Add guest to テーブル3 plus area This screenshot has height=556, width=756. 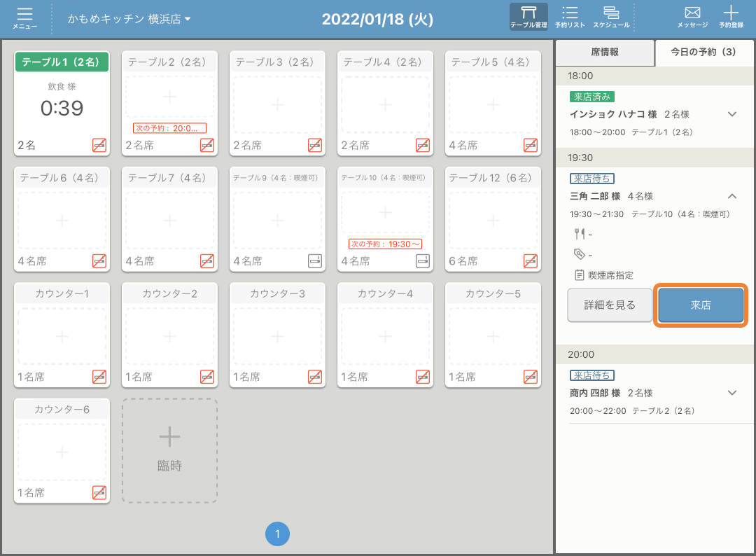coord(277,104)
